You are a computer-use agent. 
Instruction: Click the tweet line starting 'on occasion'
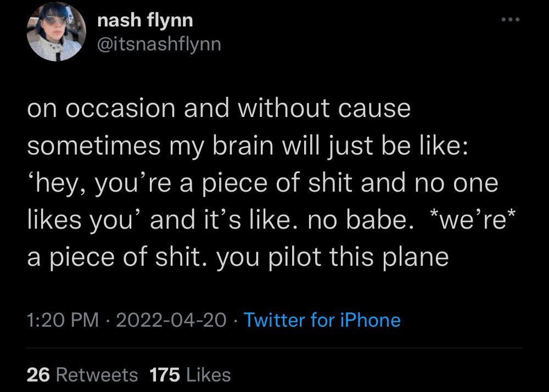point(219,108)
